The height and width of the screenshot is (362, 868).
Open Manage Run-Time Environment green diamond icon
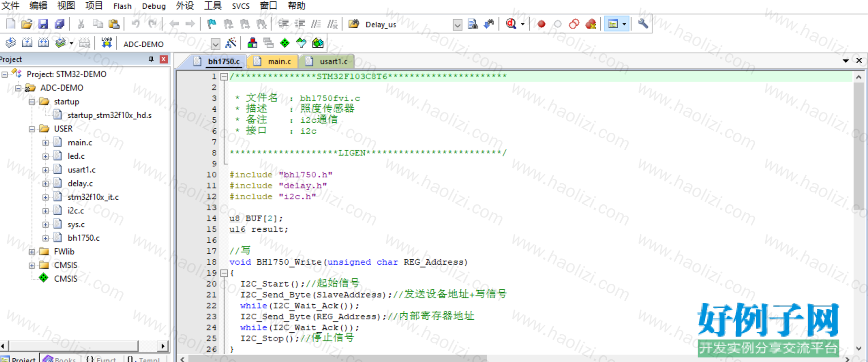pyautogui.click(x=285, y=43)
